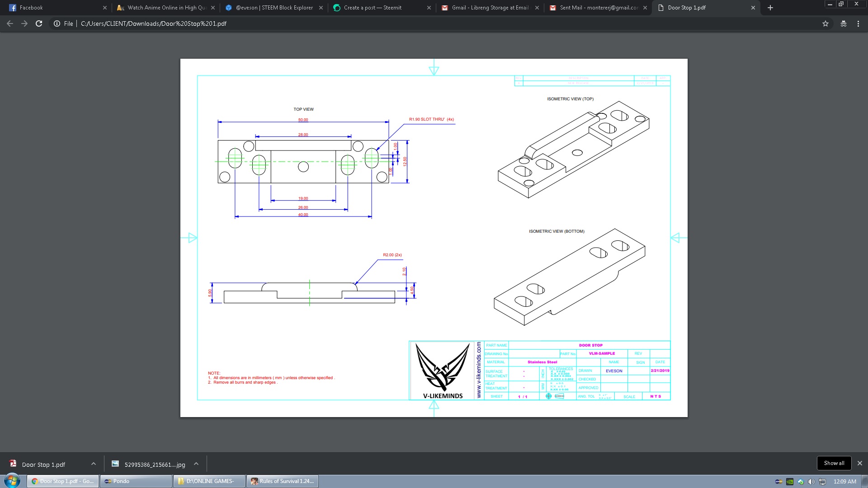Switch to the Facebook tab

[54, 8]
